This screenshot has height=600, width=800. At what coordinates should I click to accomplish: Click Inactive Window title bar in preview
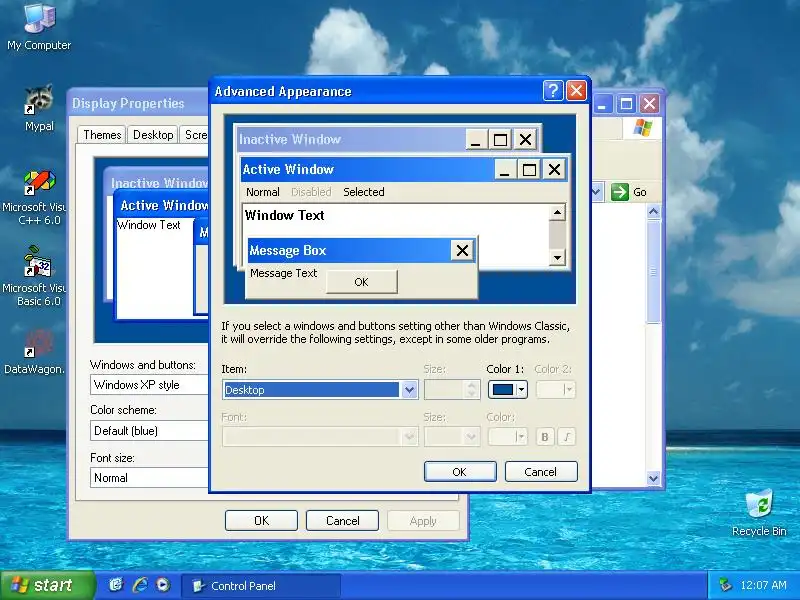point(352,139)
